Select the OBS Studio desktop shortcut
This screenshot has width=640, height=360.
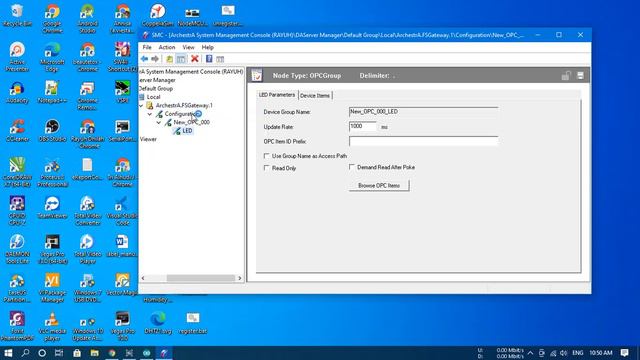[x=52, y=131]
